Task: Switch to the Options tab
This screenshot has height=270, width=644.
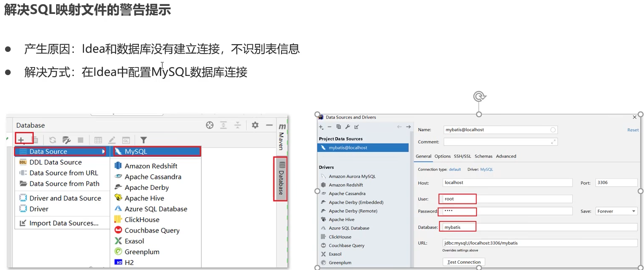Action: (x=443, y=156)
